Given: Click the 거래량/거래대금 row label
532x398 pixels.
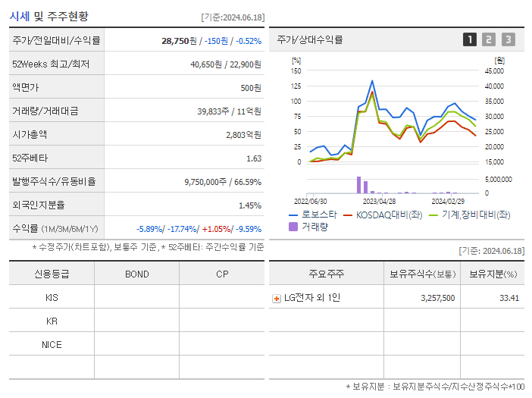Looking at the screenshot, I should tap(45, 111).
